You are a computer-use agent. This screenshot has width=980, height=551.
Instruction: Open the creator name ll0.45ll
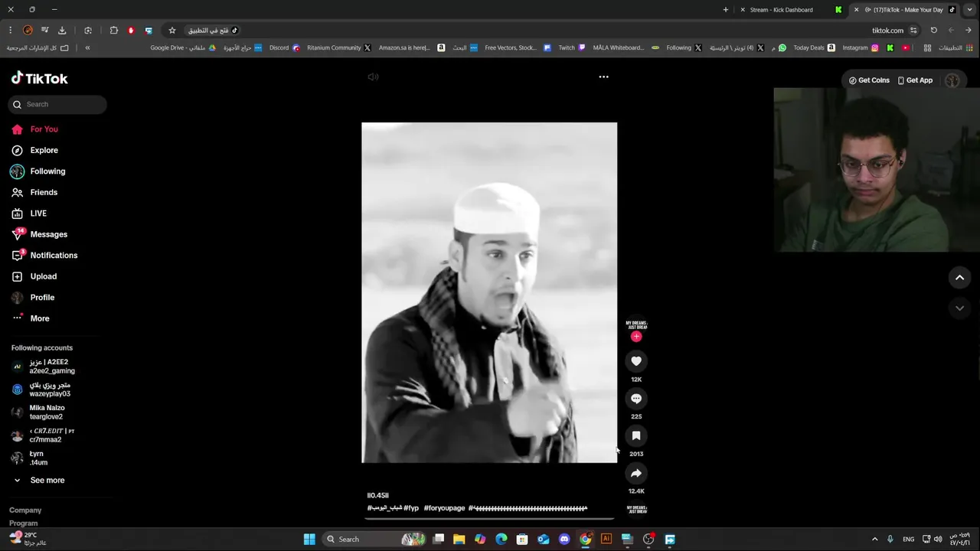click(x=377, y=496)
